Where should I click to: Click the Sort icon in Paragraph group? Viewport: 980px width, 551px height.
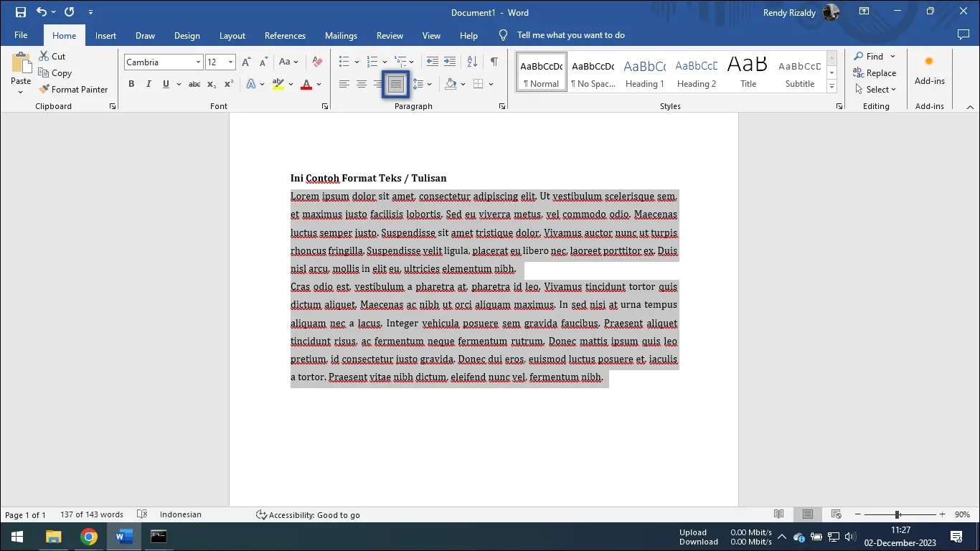471,62
